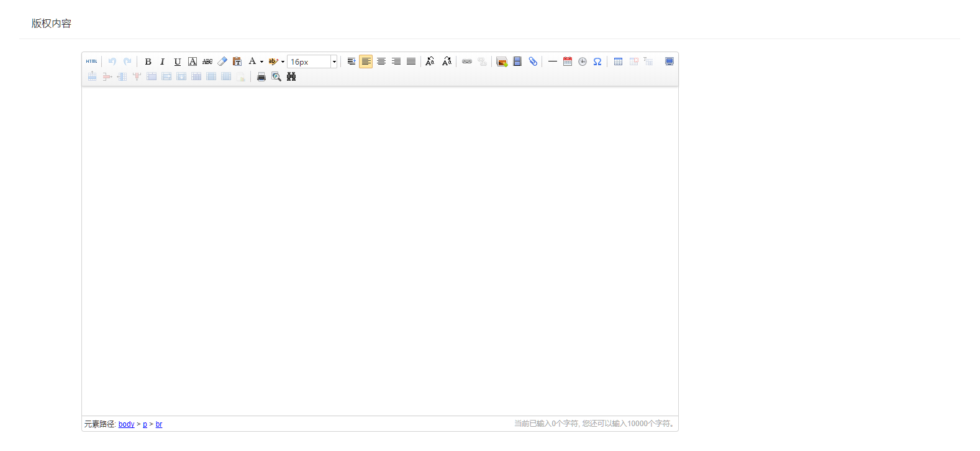The image size is (980, 451).
Task: Click the split into rows icon
Action: (211, 76)
